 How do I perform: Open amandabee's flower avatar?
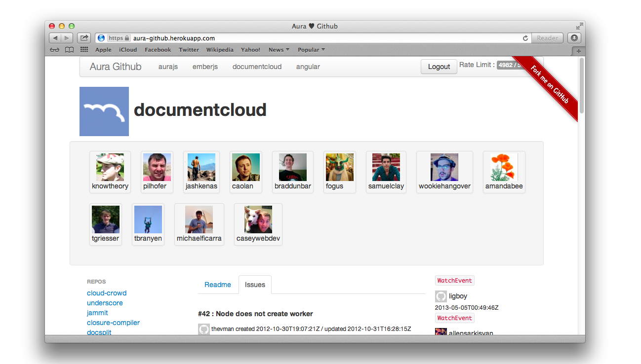coord(504,167)
